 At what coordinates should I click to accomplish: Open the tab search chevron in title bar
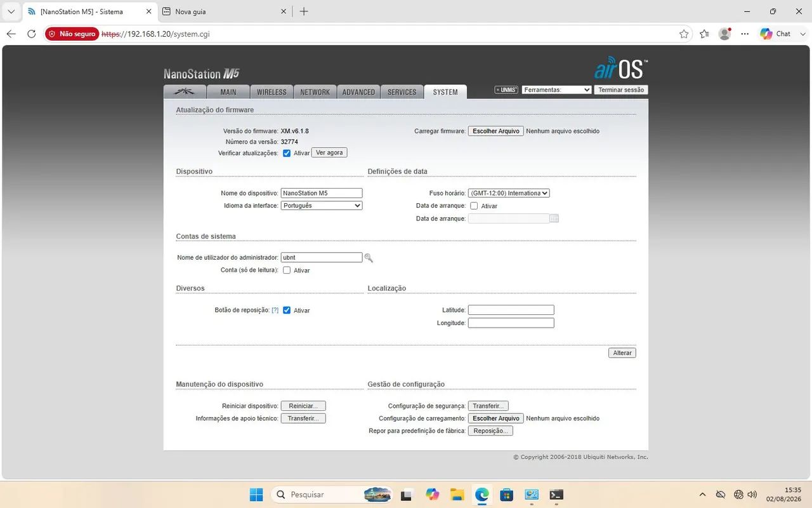click(11, 11)
